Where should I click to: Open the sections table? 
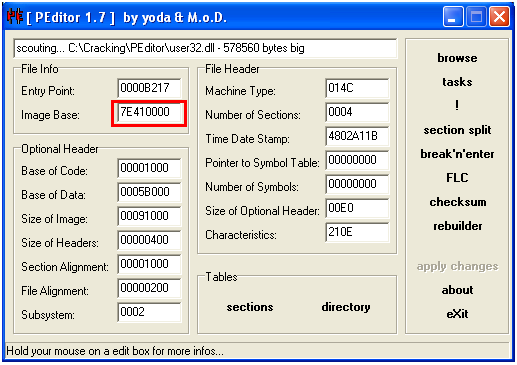pos(250,307)
